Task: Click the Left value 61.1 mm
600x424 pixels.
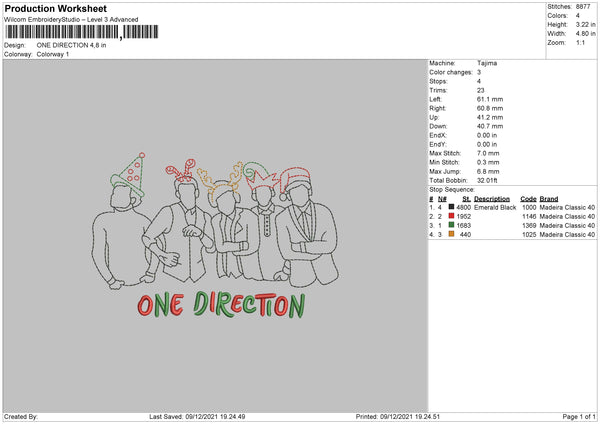Action: pyautogui.click(x=490, y=99)
